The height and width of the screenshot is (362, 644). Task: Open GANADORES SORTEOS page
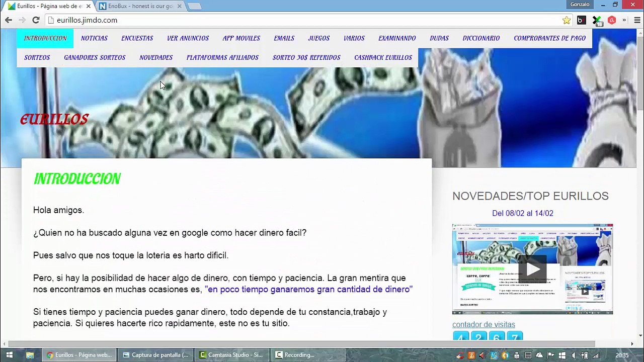[95, 58]
